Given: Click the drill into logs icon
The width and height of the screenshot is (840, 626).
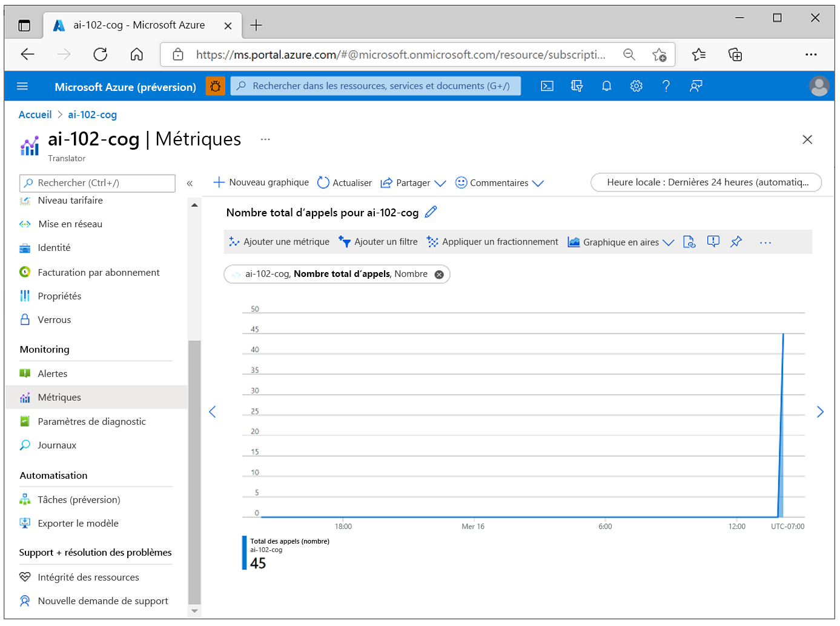Looking at the screenshot, I should tap(689, 242).
